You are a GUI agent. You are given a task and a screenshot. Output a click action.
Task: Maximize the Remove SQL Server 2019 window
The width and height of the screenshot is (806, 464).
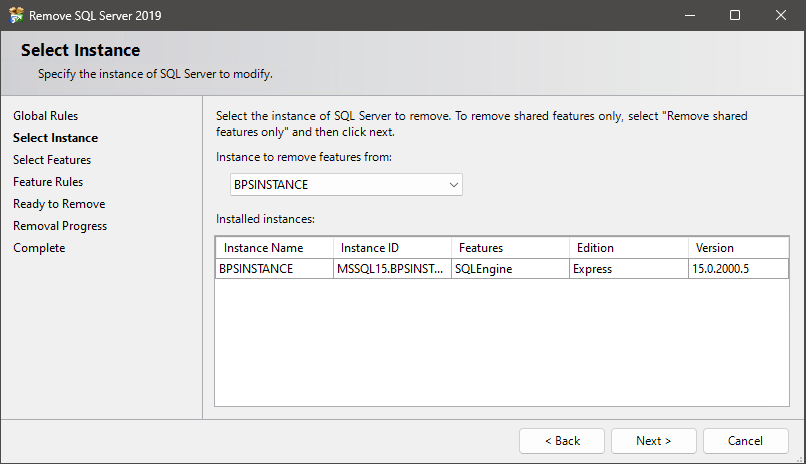(735, 15)
